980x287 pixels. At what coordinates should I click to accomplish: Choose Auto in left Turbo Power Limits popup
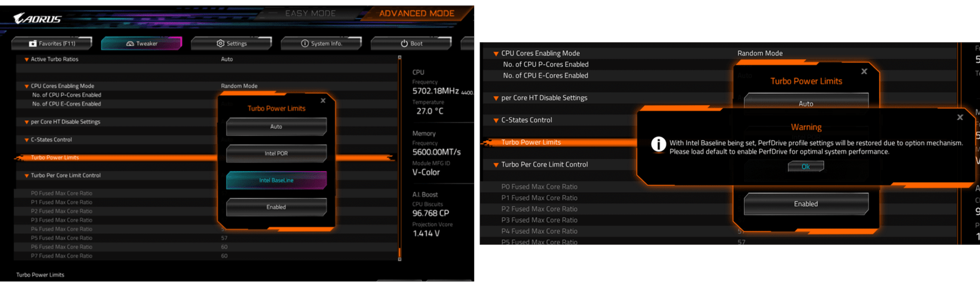point(276,127)
